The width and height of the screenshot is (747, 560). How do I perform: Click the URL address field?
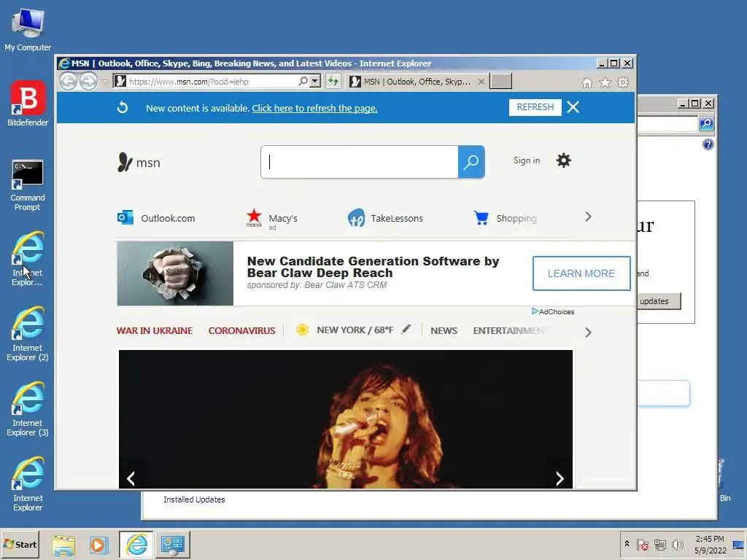(x=212, y=82)
